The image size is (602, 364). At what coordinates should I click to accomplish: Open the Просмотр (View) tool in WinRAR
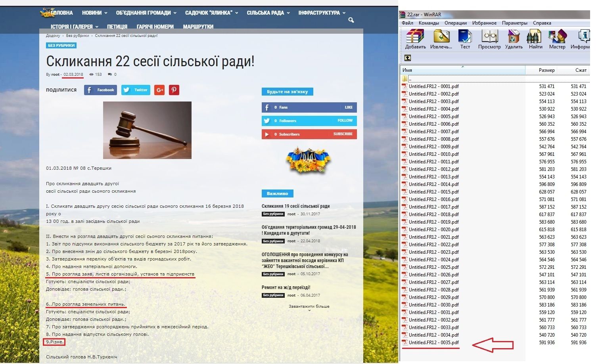(489, 38)
